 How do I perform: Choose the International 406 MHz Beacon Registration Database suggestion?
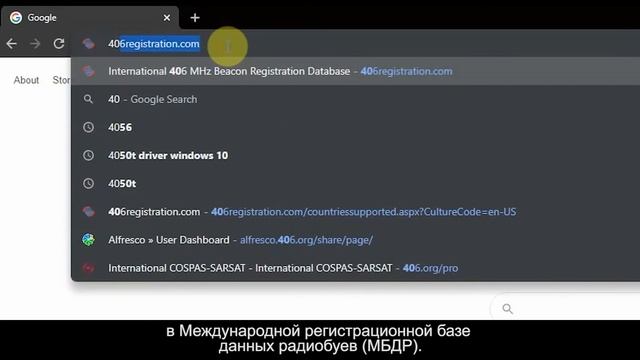(356, 71)
